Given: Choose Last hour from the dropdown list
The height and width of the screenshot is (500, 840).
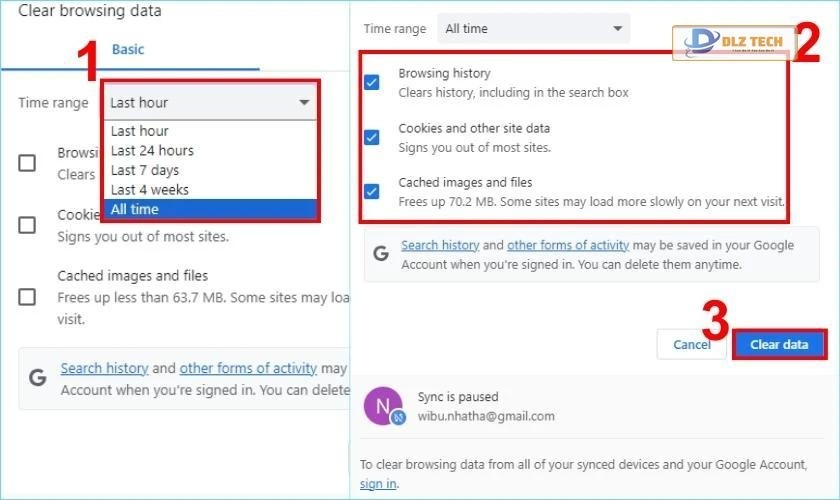Looking at the screenshot, I should (210, 131).
